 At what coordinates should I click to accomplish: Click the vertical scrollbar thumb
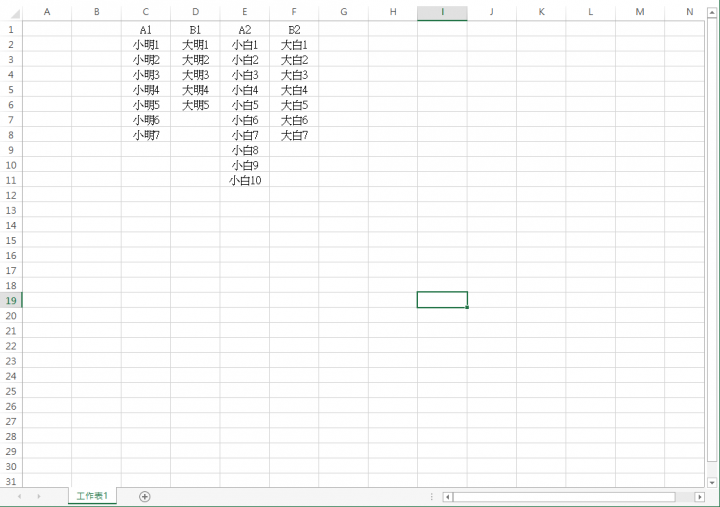tap(712, 239)
